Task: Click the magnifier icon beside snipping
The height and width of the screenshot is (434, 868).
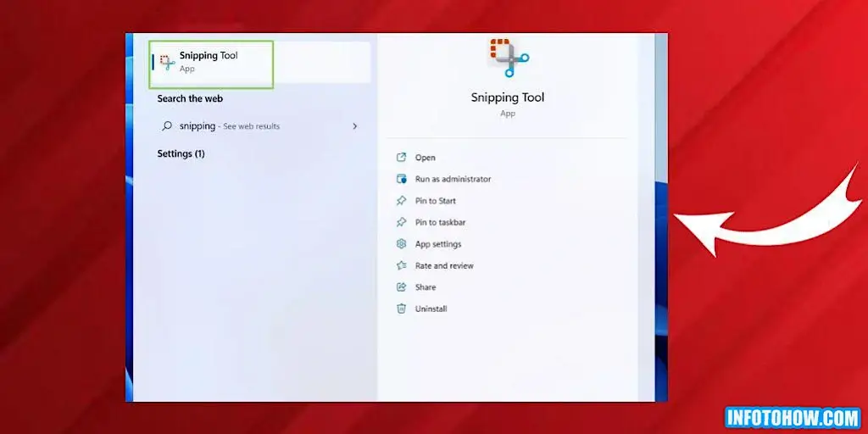Action: tap(167, 126)
